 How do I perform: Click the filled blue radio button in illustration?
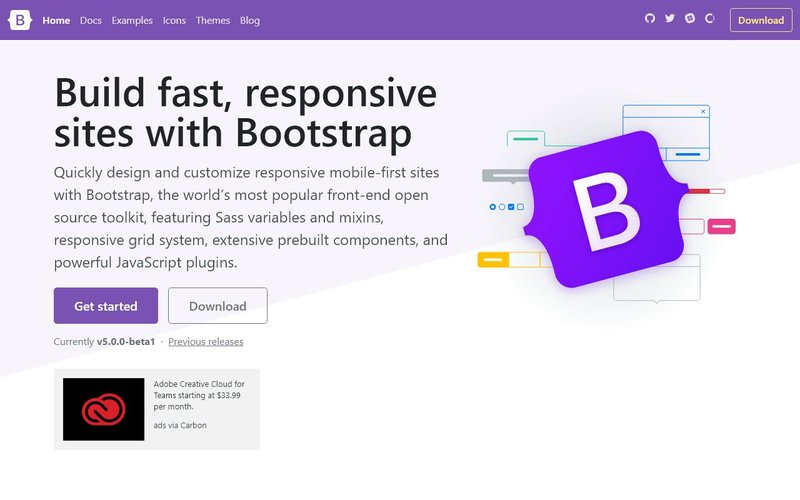coord(492,207)
